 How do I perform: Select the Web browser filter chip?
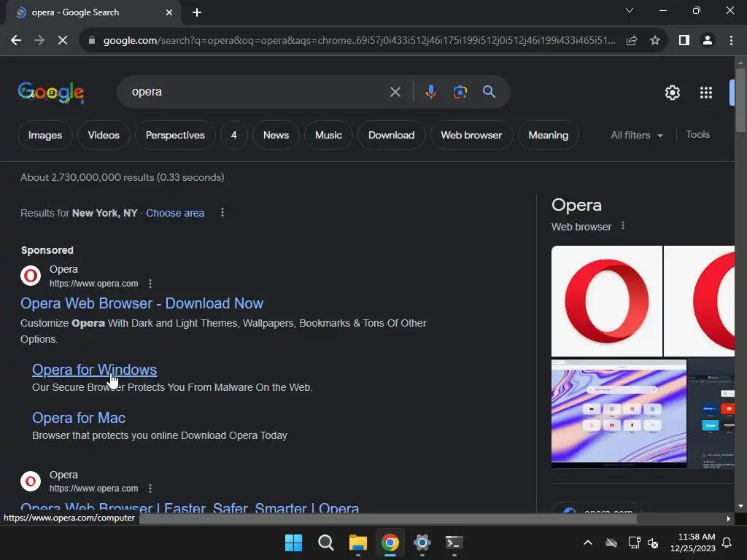471,135
